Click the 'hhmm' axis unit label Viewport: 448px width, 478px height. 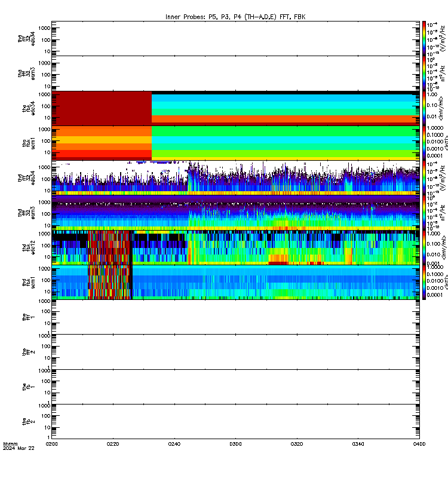click(x=10, y=444)
